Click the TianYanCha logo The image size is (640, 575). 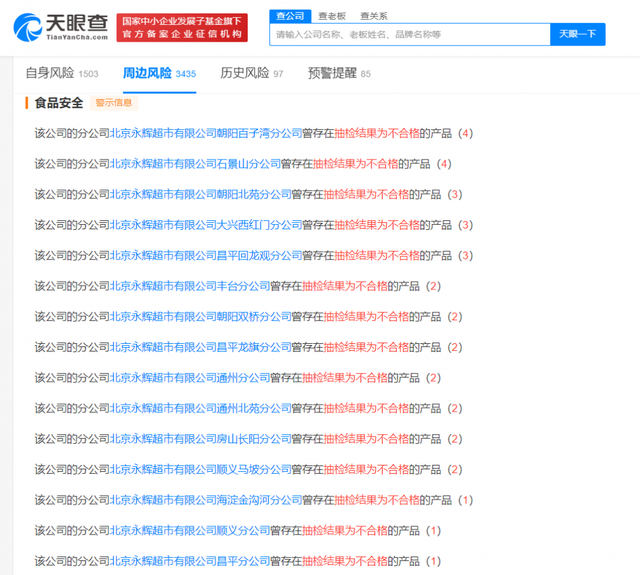[61, 27]
